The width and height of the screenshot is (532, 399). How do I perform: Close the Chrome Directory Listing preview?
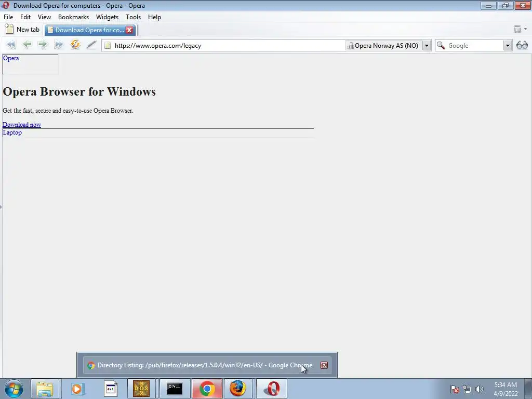tap(324, 365)
